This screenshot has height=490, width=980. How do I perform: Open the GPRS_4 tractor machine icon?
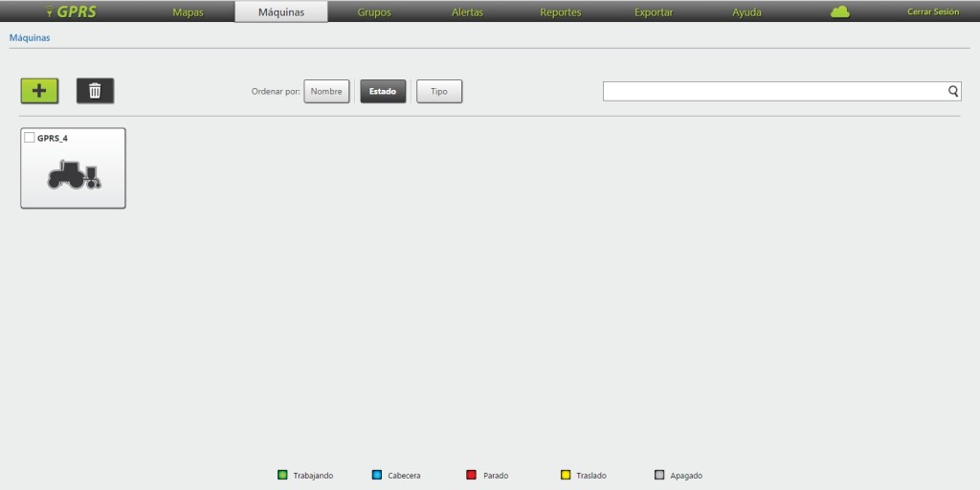(74, 174)
